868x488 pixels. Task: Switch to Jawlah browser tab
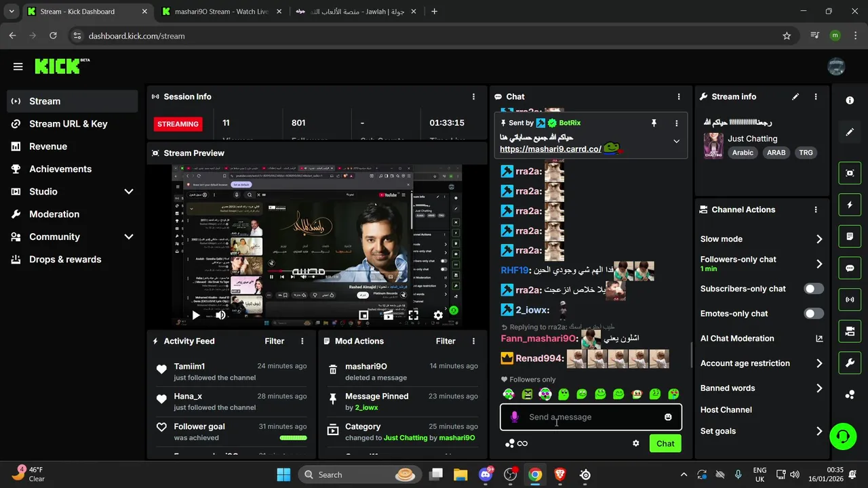355,12
